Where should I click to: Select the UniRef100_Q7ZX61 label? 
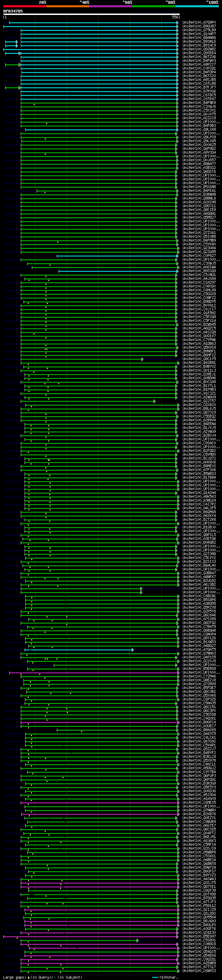[x=199, y=233]
